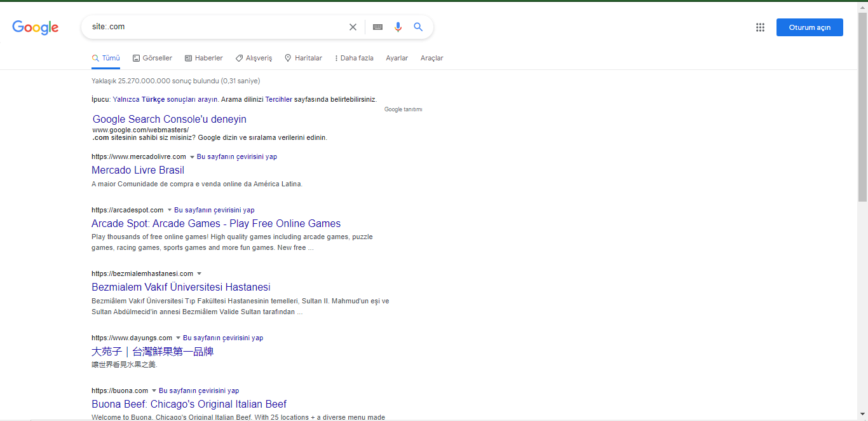Open the Tercihler preferences link
The width and height of the screenshot is (868, 421).
coord(279,99)
